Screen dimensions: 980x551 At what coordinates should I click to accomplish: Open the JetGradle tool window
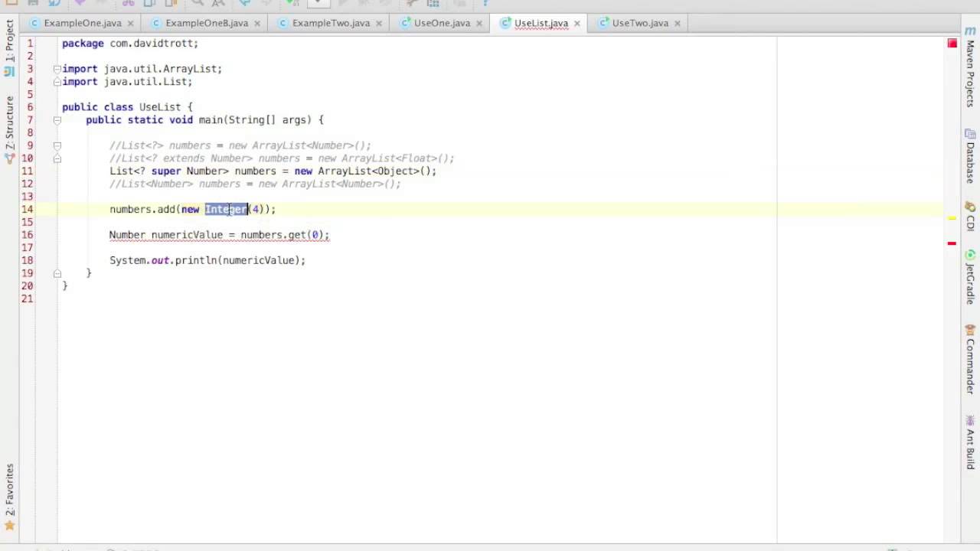pyautogui.click(x=971, y=277)
